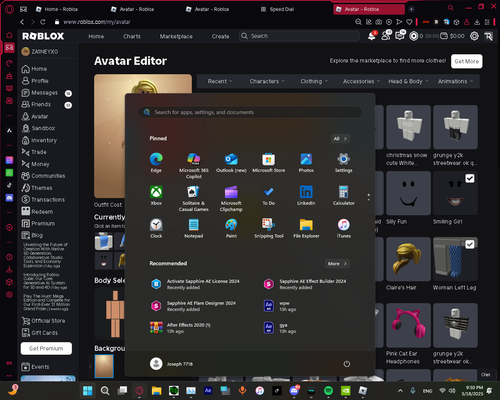
Task: Open Solitaire & Casual Games
Action: (194, 199)
